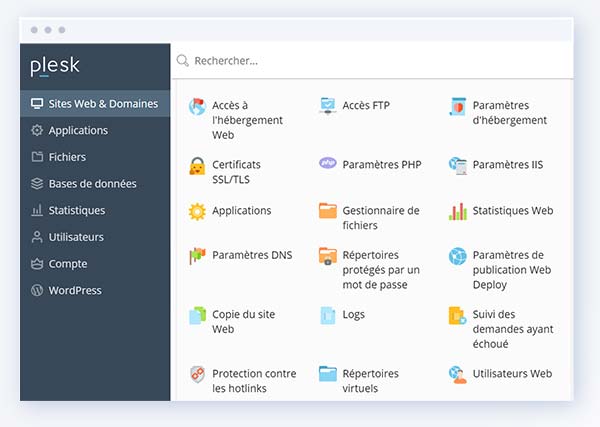Go to Applications in the sidebar
Viewport: 600px width, 427px height.
[78, 130]
